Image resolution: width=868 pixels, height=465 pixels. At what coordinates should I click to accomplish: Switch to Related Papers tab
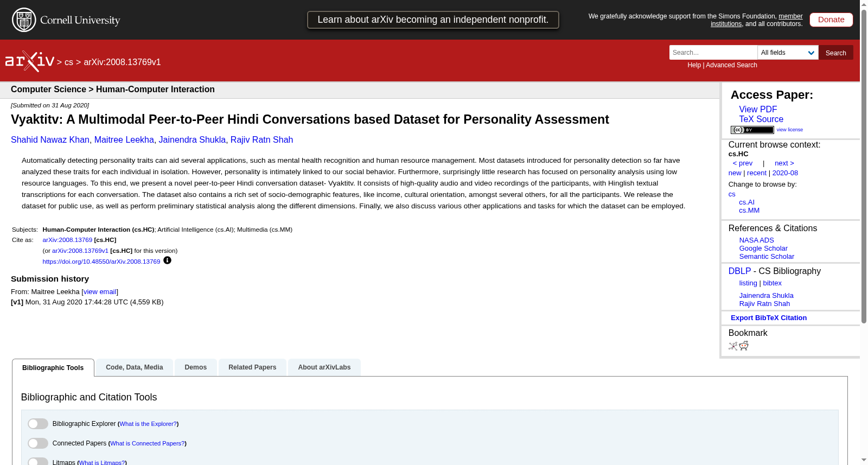(x=252, y=367)
